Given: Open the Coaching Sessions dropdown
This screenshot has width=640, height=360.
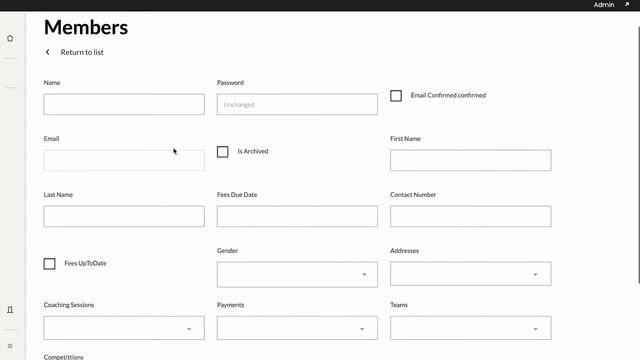Looking at the screenshot, I should tap(124, 328).
